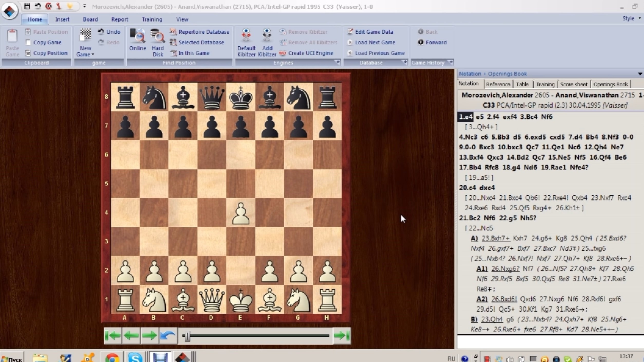
Task: Click the quick access undo arrow icon
Action: click(x=38, y=6)
